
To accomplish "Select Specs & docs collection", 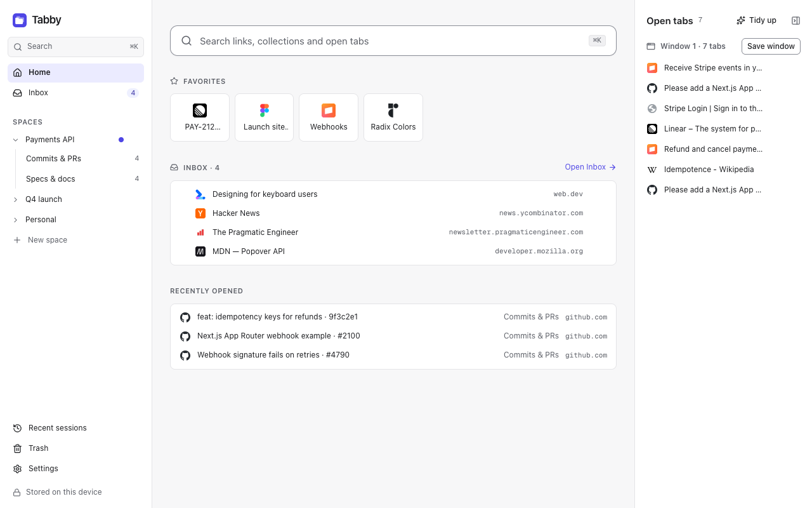I will coord(82,179).
